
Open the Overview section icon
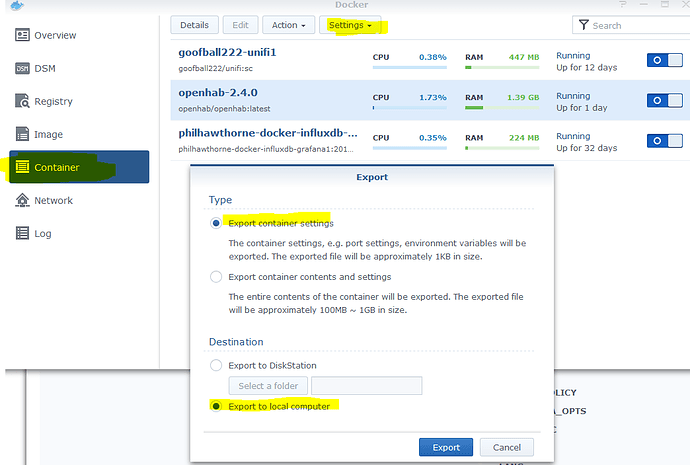point(22,35)
